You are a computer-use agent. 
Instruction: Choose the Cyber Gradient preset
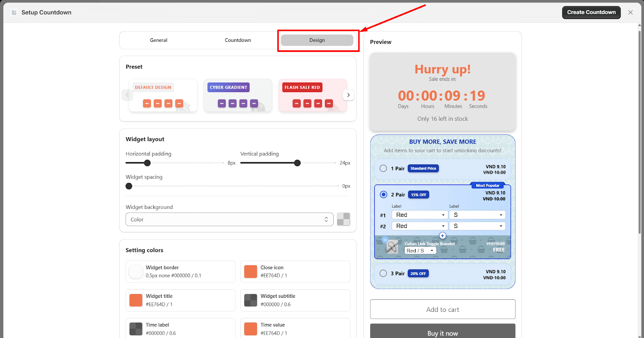(x=238, y=95)
